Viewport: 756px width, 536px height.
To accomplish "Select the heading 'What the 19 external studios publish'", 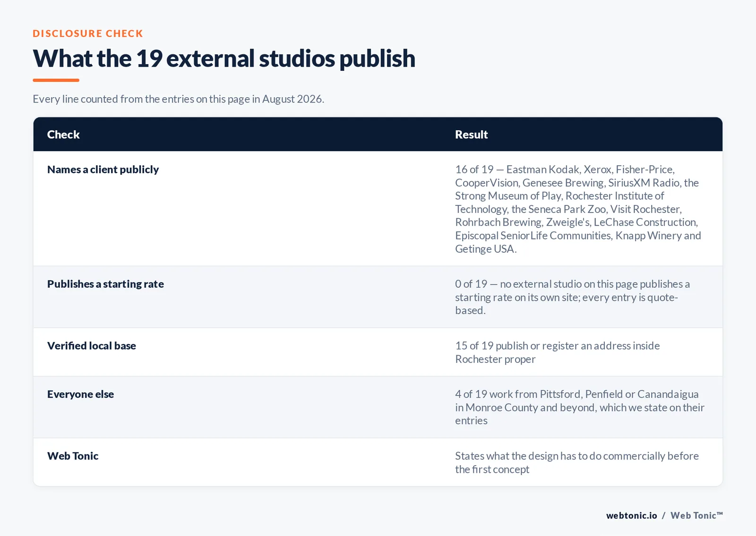I will tap(224, 59).
